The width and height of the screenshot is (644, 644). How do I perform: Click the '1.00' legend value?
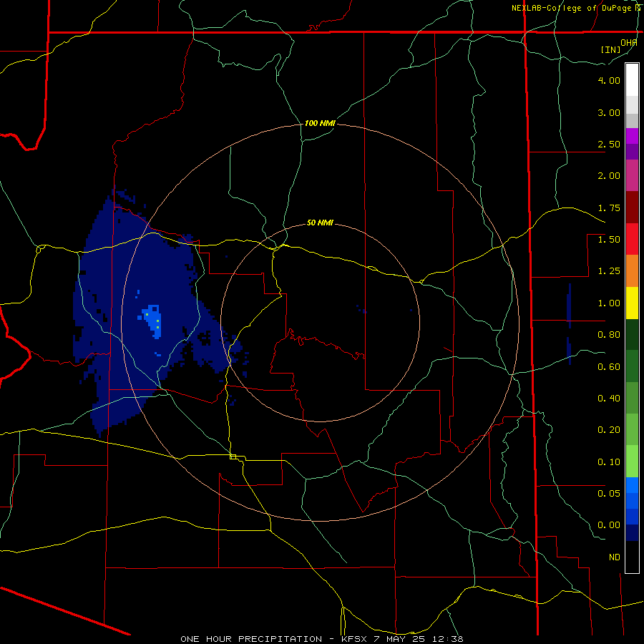point(609,303)
